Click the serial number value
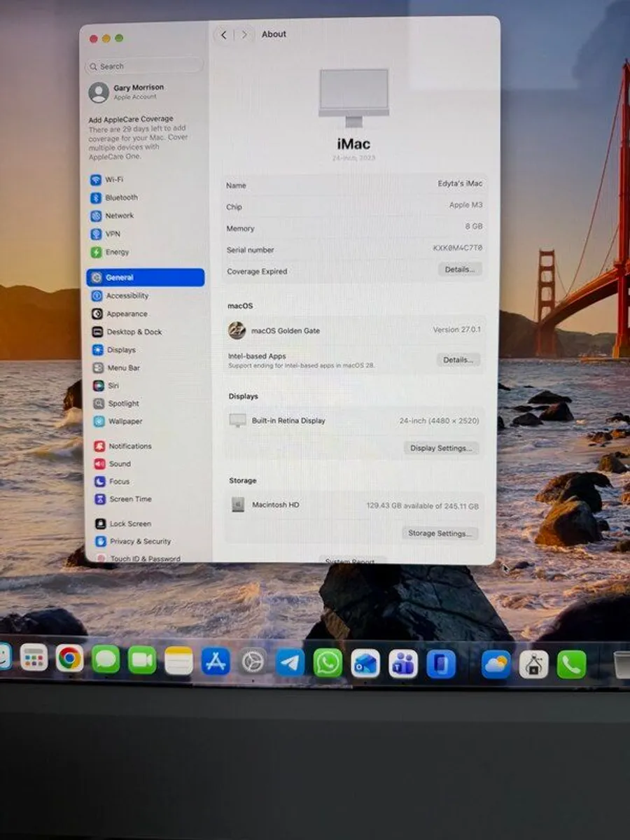The image size is (630, 840). [x=458, y=248]
